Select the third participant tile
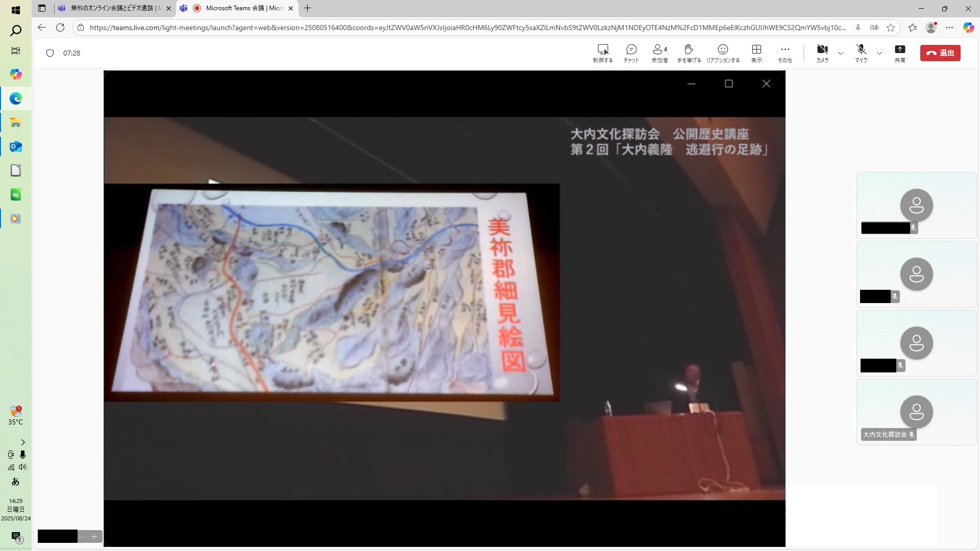The image size is (980, 551). [x=916, y=343]
